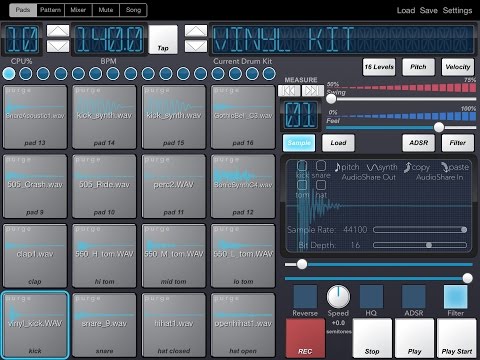Click the Feel slider handle

[439, 127]
